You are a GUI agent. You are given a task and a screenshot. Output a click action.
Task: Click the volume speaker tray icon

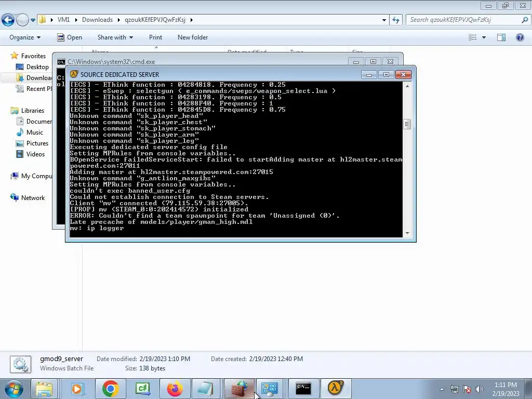[x=479, y=389]
